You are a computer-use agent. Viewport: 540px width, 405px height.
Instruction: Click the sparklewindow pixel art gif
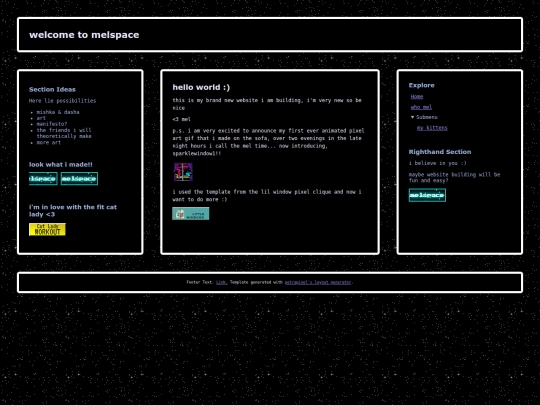[183, 172]
